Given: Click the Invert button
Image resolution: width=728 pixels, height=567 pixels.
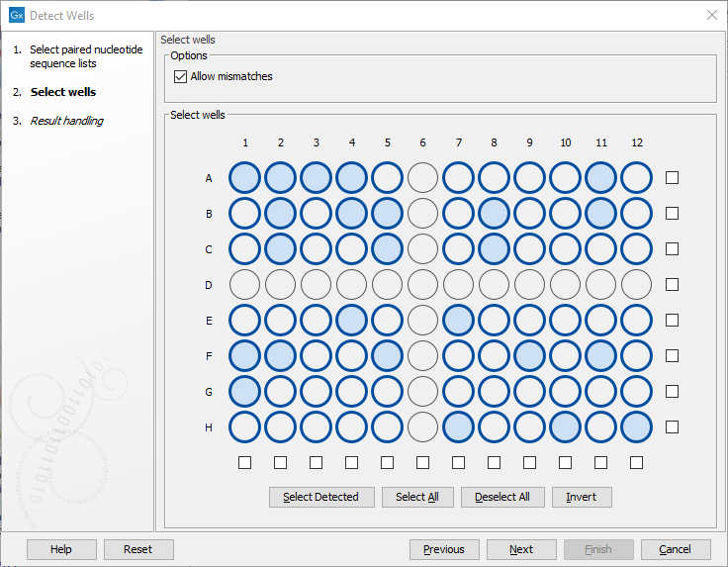Looking at the screenshot, I should click(582, 497).
